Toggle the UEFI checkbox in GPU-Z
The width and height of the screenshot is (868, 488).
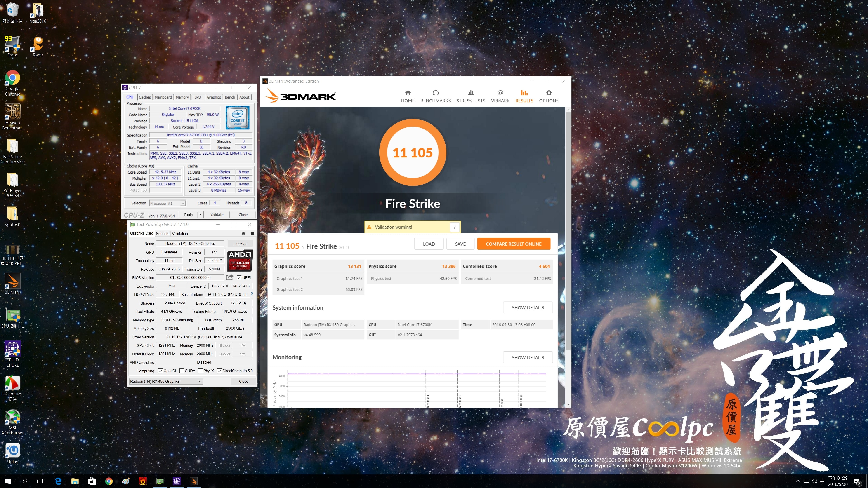point(239,277)
